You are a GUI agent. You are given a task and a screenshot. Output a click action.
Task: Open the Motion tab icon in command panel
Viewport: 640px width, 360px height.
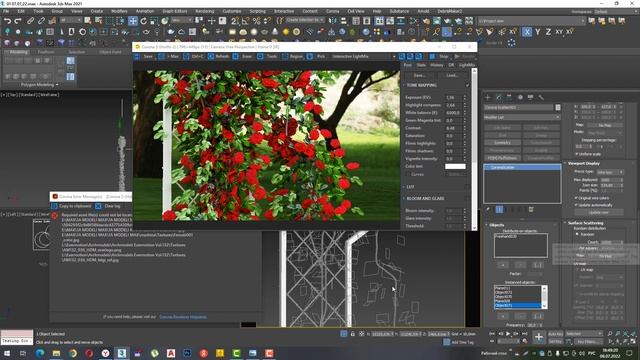(520, 97)
